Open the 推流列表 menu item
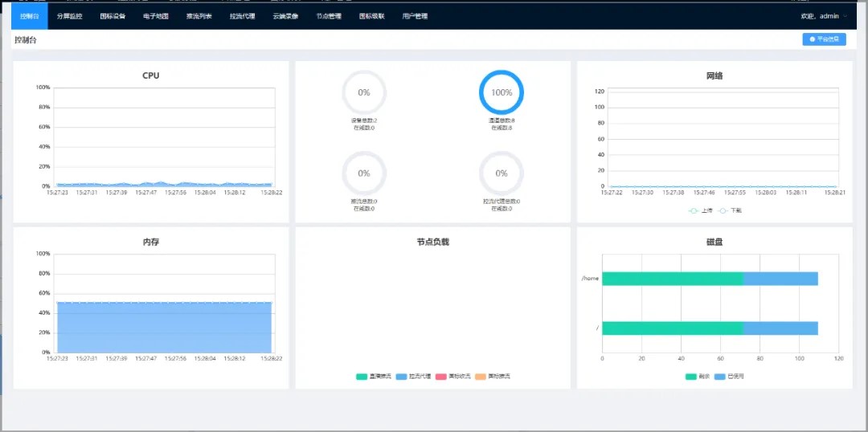This screenshot has width=868, height=432. 199,16
